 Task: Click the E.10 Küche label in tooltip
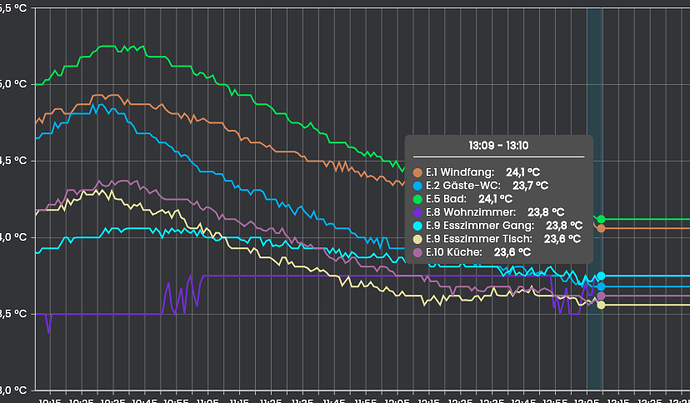click(454, 253)
